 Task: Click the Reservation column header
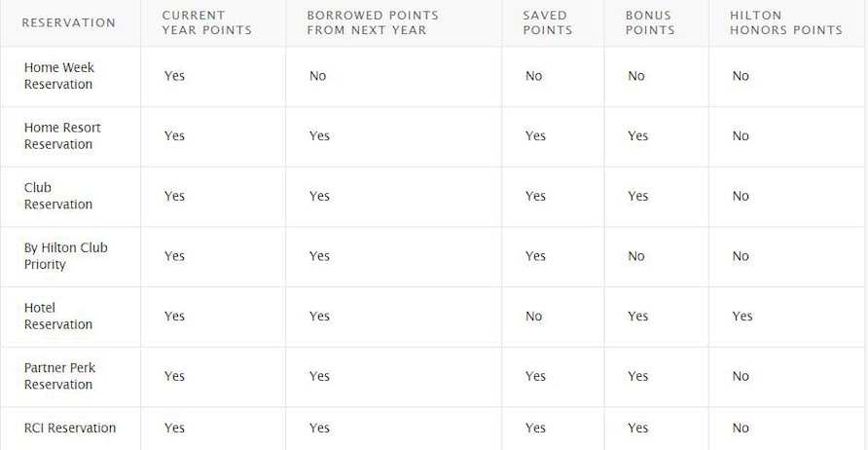[69, 22]
